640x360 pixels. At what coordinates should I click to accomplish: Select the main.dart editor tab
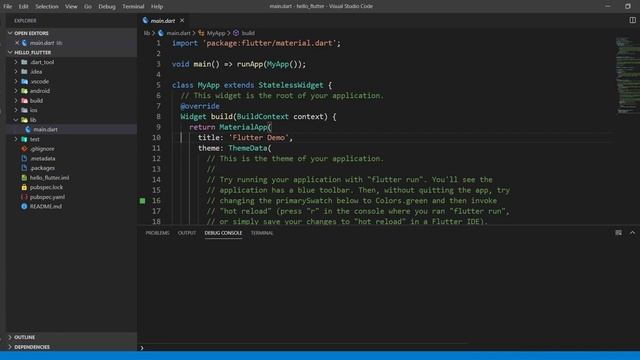click(x=163, y=20)
